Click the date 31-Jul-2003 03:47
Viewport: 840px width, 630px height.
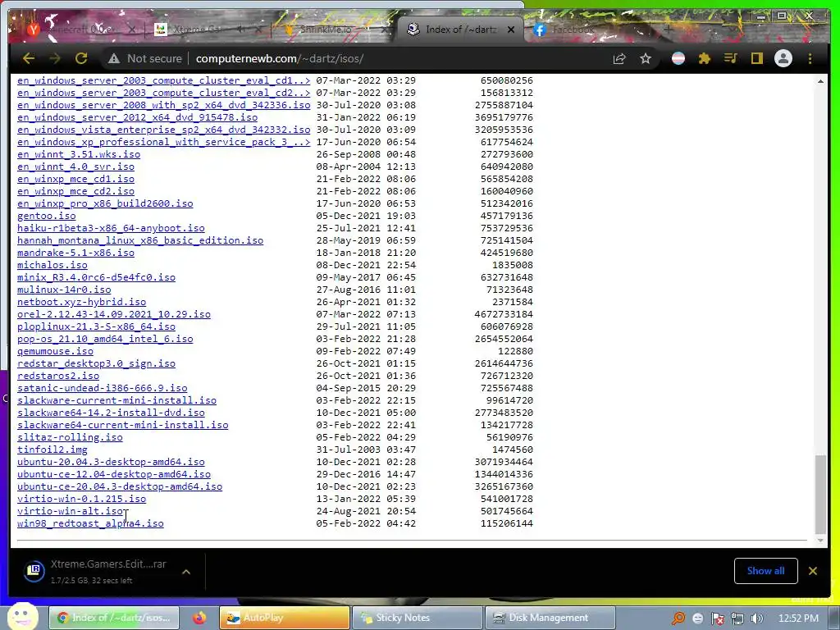tap(366, 450)
